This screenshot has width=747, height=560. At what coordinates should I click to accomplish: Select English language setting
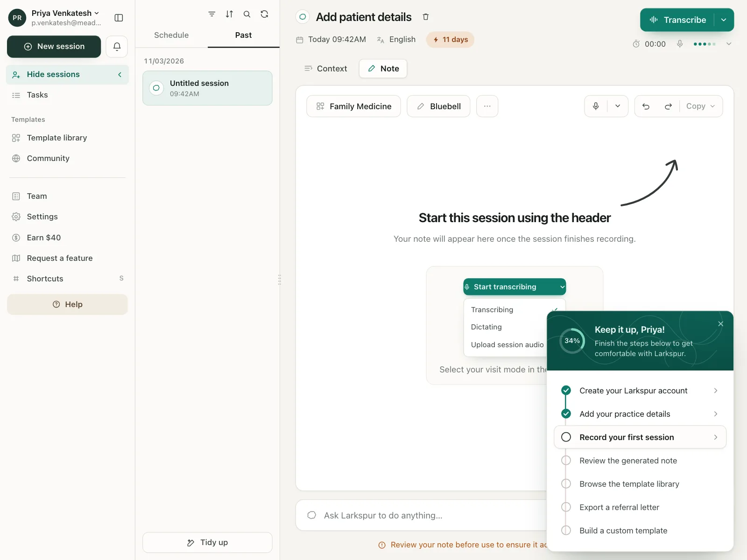point(402,40)
